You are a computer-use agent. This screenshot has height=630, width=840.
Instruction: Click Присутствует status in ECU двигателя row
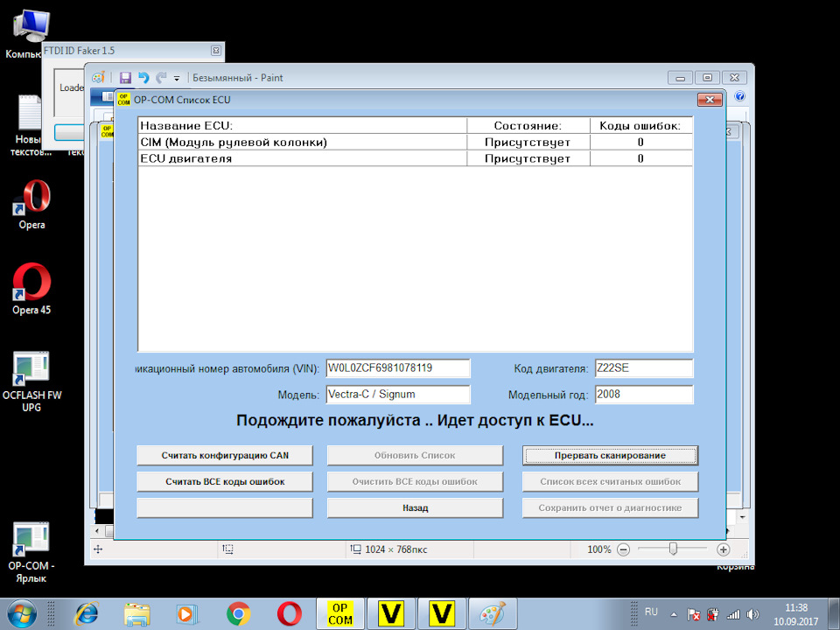point(528,158)
